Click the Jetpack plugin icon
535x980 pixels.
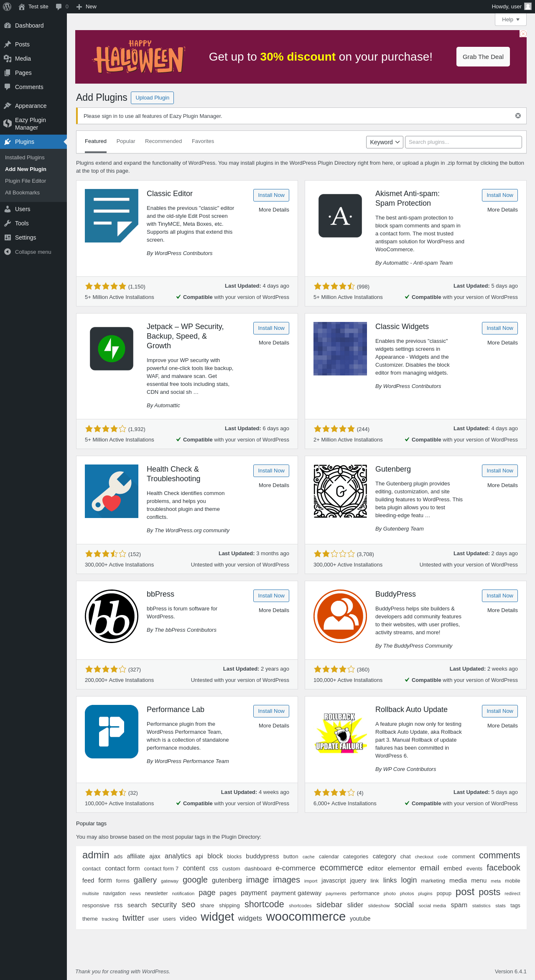[x=112, y=349]
